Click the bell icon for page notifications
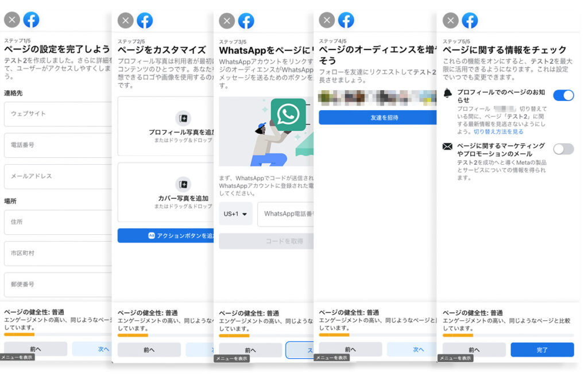The height and width of the screenshot is (392, 588). [x=448, y=93]
